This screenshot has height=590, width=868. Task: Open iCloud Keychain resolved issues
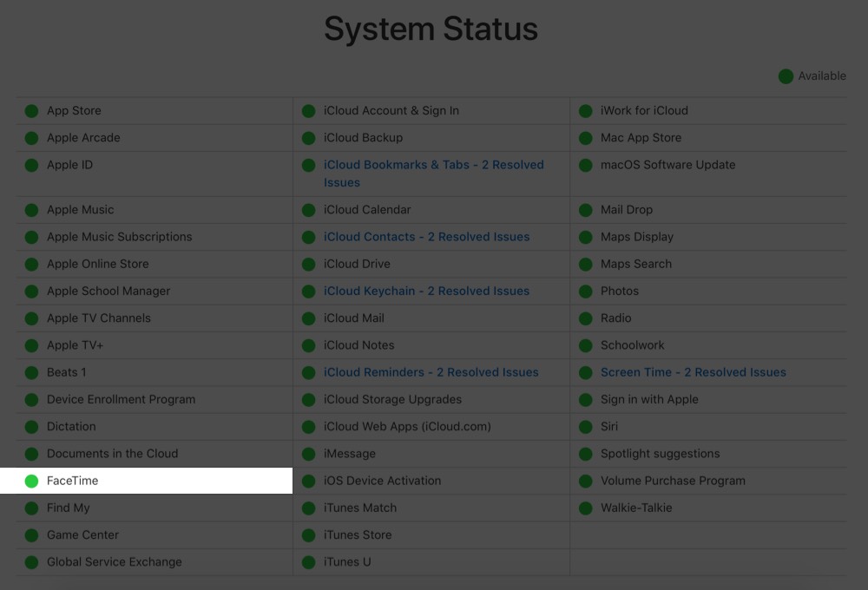[425, 291]
